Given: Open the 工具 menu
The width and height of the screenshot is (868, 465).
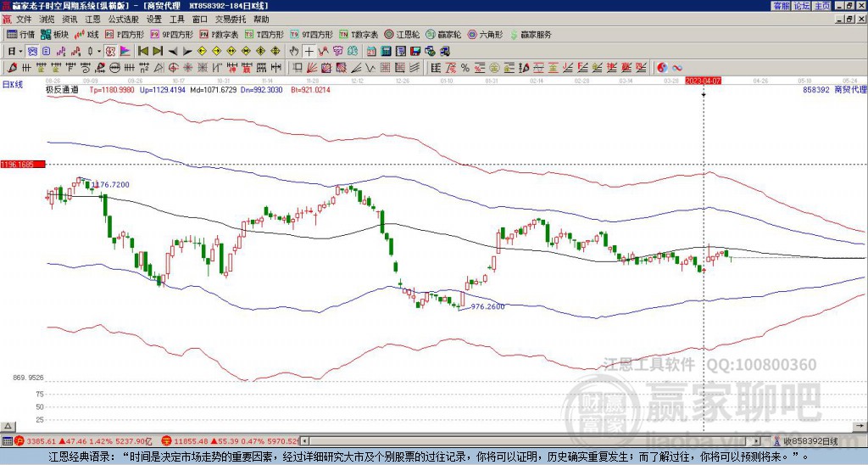Looking at the screenshot, I should click(x=176, y=20).
